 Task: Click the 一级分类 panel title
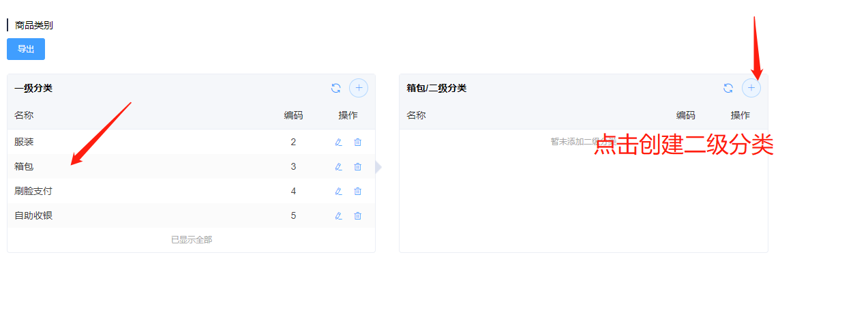pos(33,88)
